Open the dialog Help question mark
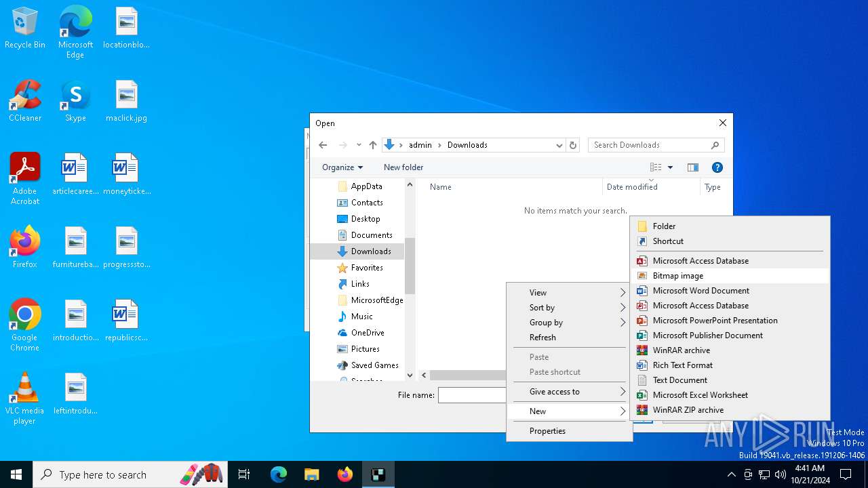 click(717, 167)
